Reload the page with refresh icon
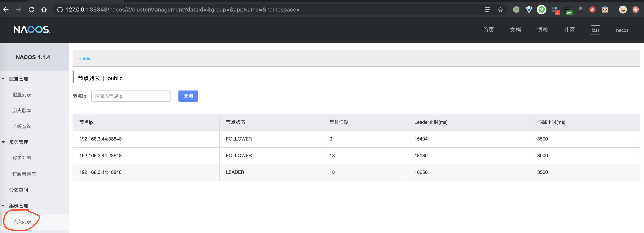The width and height of the screenshot is (644, 233). (31, 10)
